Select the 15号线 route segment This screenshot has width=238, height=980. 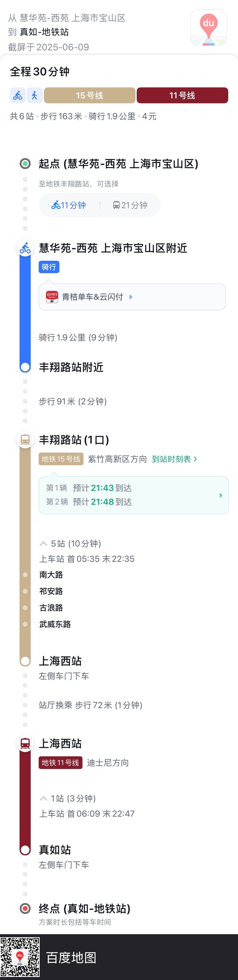[x=90, y=96]
